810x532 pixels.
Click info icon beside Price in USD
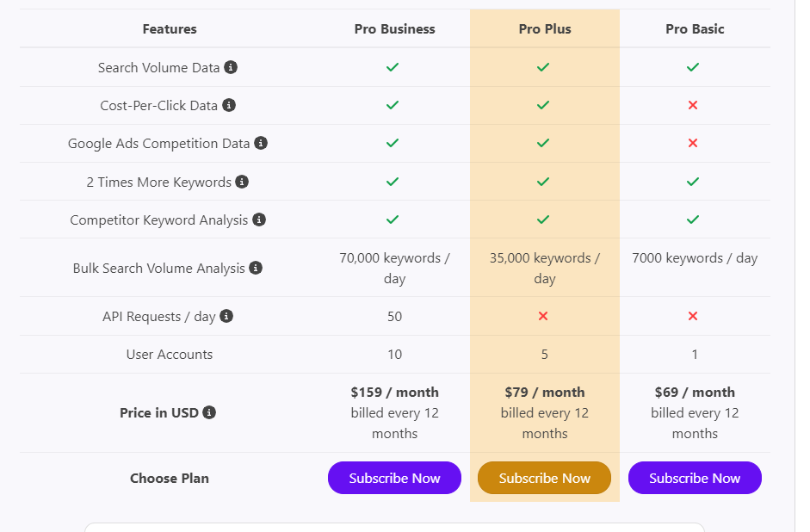(209, 412)
